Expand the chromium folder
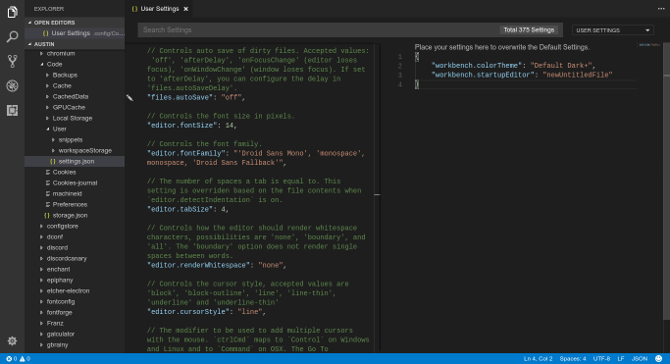Viewport: 670px width, 364px height. [x=75, y=53]
